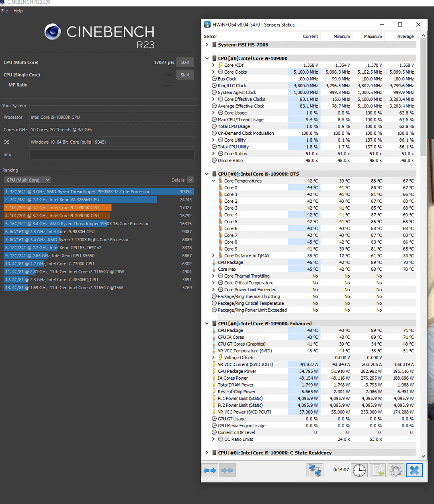Image resolution: width=434 pixels, height=504 pixels.
Task: Select the i7-7700K ranking row
Action: [98, 263]
